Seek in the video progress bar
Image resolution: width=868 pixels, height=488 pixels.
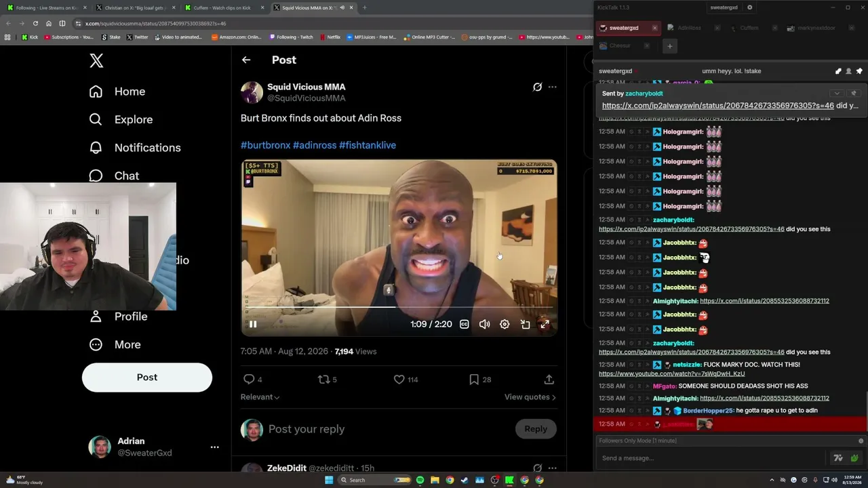399,307
